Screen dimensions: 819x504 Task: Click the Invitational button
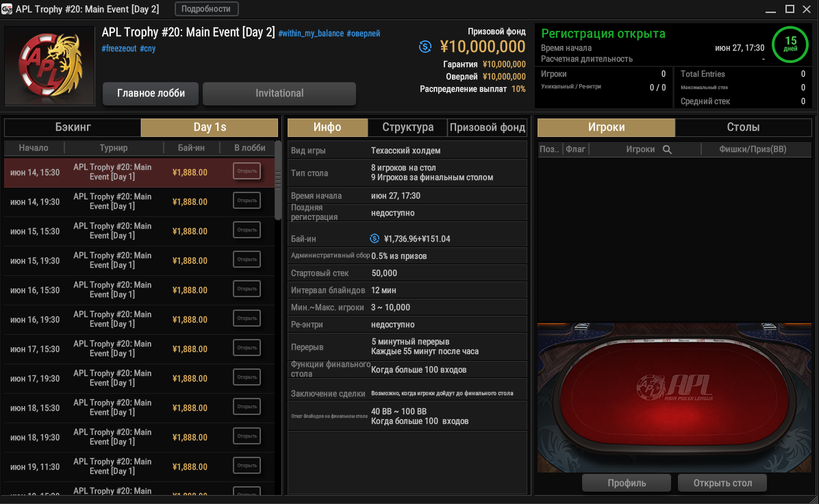click(x=279, y=94)
